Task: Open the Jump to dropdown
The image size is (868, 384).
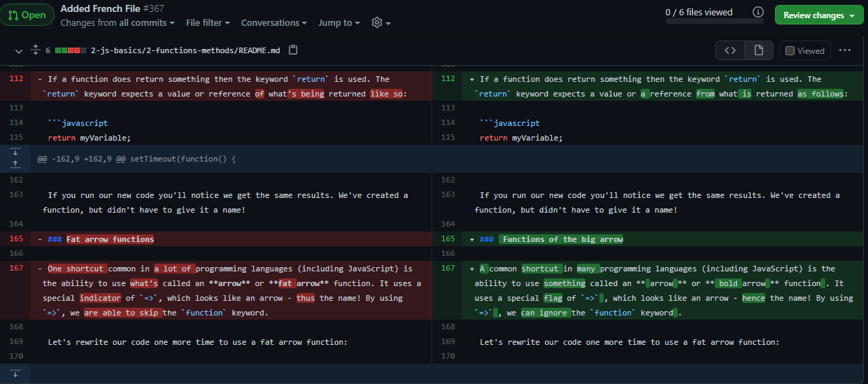Action: (x=339, y=22)
